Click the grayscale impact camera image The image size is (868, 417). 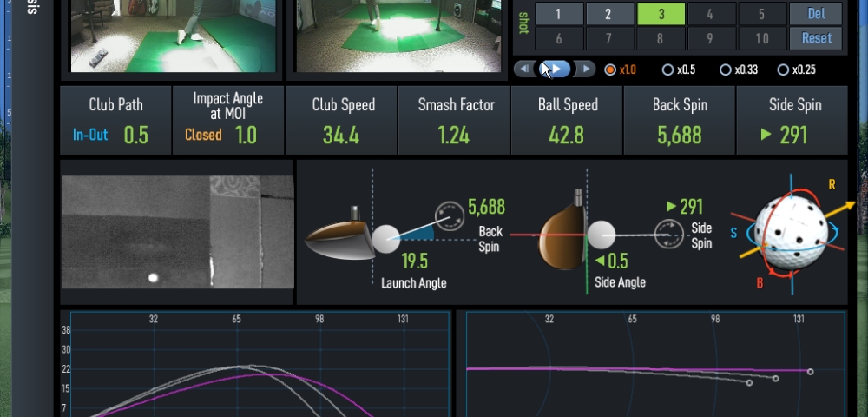[178, 232]
